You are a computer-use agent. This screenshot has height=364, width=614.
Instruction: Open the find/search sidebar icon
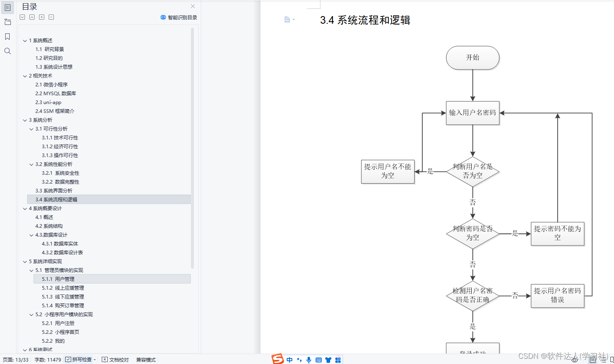pos(8,51)
